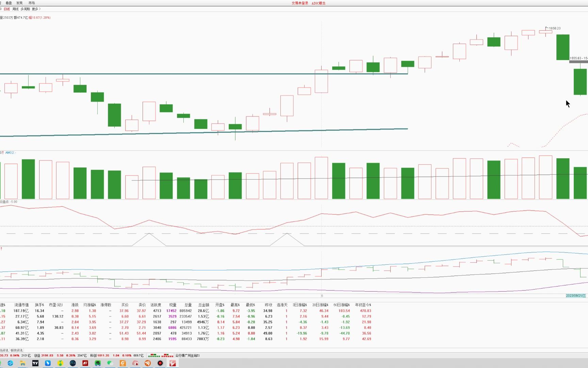Open the red square F app taskbar icon
The image size is (588, 368).
(x=85, y=363)
